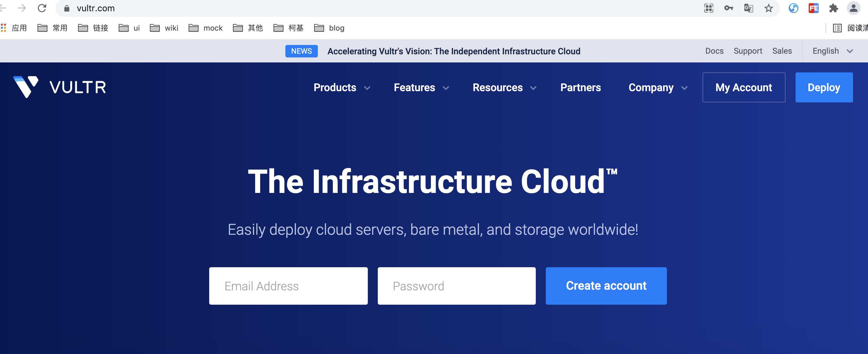Click the red FE extension icon

point(813,8)
